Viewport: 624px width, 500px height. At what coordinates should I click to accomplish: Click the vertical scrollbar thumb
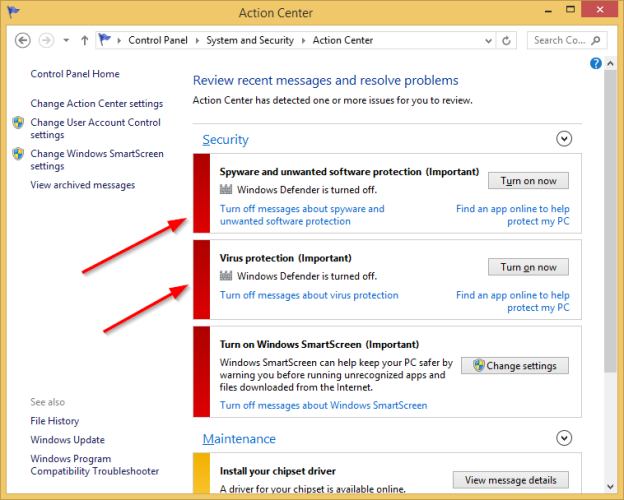pyautogui.click(x=610, y=221)
